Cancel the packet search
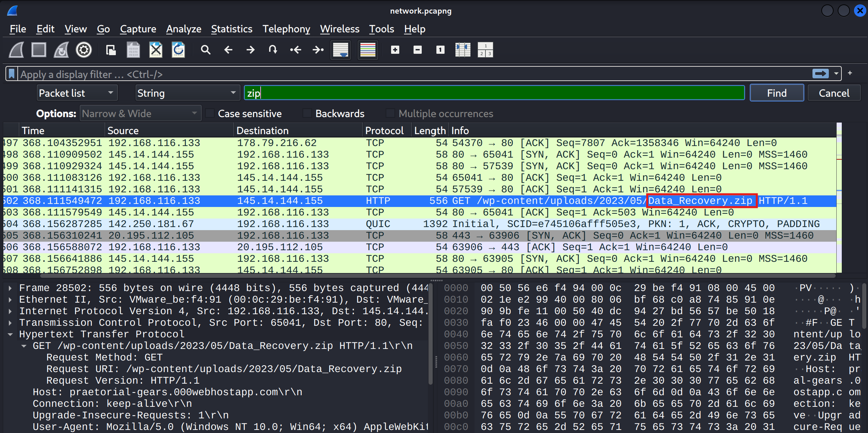The height and width of the screenshot is (433, 868). [834, 93]
